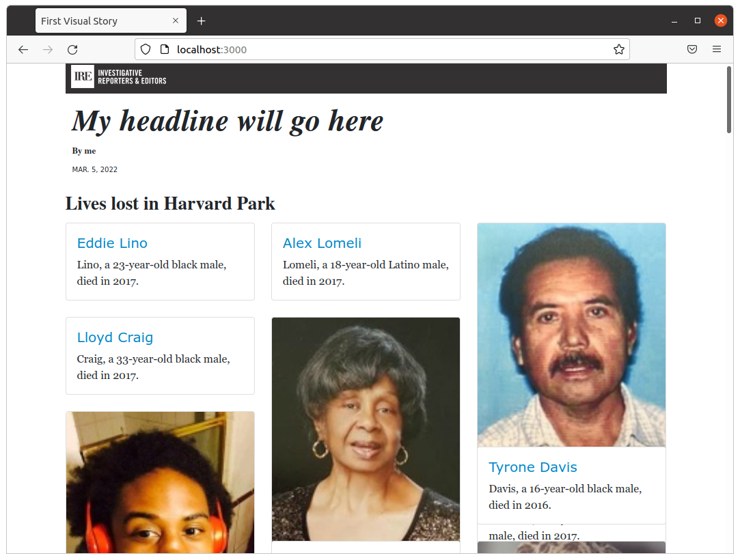Minimize the Firefox window
Image resolution: width=740 pixels, height=560 pixels.
tap(674, 20)
